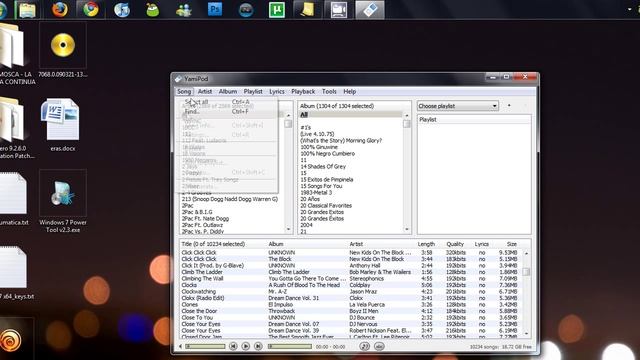This screenshot has width=640, height=360.
Task: Open the Playlist menu
Action: 253,91
